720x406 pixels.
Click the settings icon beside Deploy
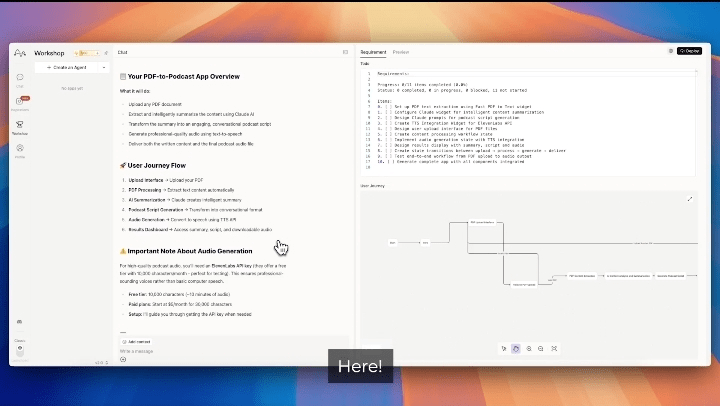670,50
